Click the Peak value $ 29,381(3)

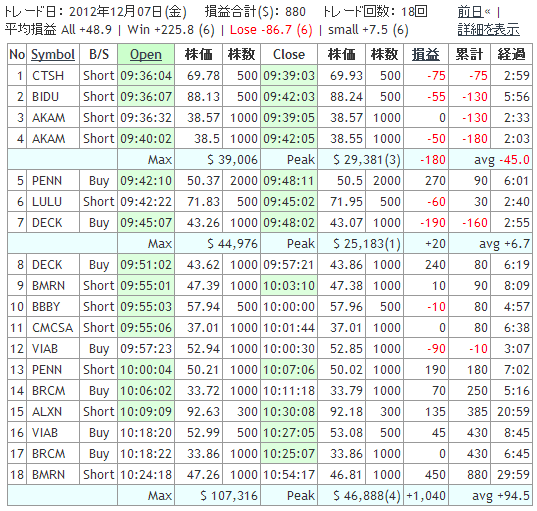367,160
